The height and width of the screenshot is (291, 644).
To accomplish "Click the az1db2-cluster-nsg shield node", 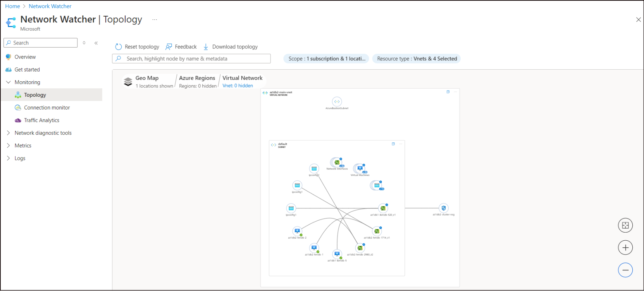I will [444, 208].
